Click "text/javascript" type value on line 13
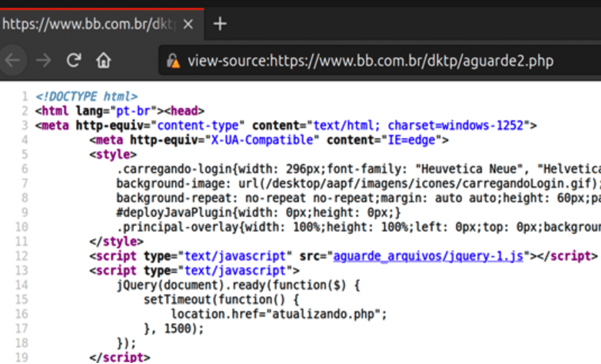This screenshot has height=364, width=601. coord(235,271)
